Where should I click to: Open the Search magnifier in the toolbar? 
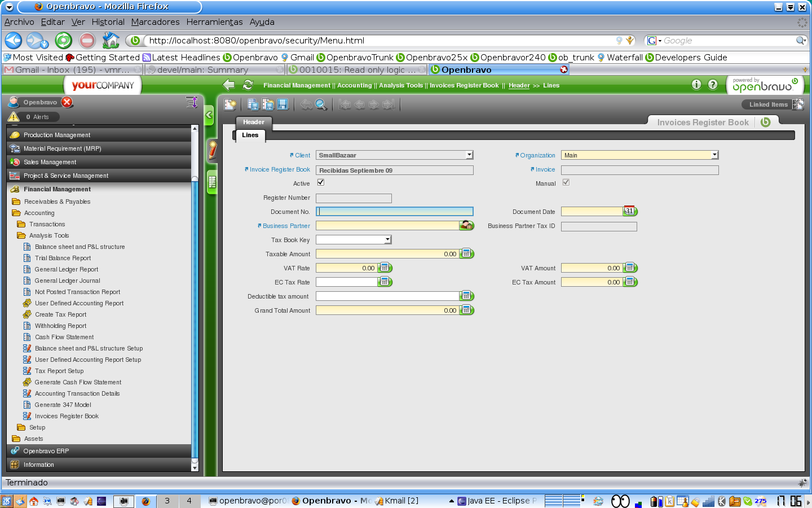pyautogui.click(x=321, y=104)
